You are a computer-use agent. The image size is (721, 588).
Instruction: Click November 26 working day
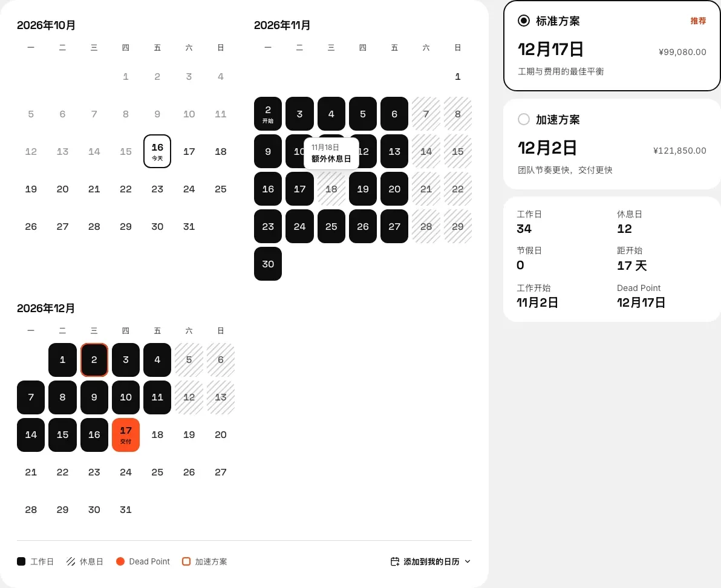(363, 226)
